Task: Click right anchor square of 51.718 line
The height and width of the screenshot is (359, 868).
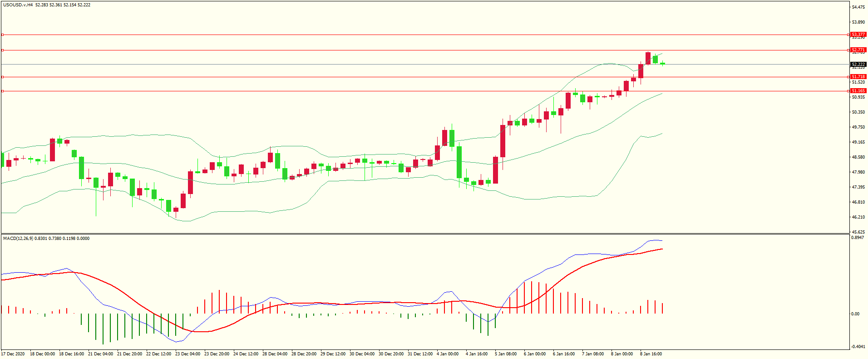Action: click(x=848, y=77)
